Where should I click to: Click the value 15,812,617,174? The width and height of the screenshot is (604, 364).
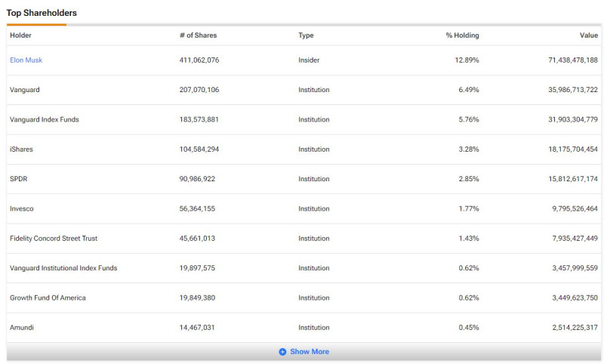pyautogui.click(x=573, y=179)
